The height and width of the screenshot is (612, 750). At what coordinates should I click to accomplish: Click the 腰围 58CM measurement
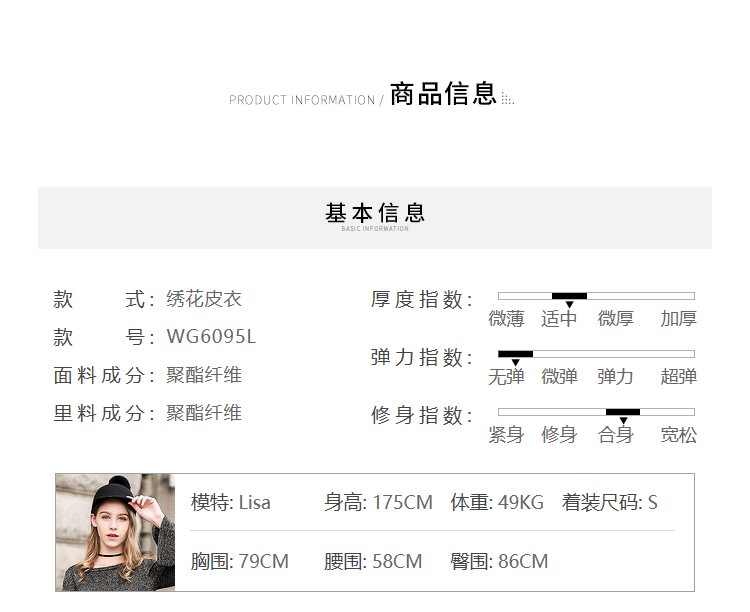click(372, 561)
